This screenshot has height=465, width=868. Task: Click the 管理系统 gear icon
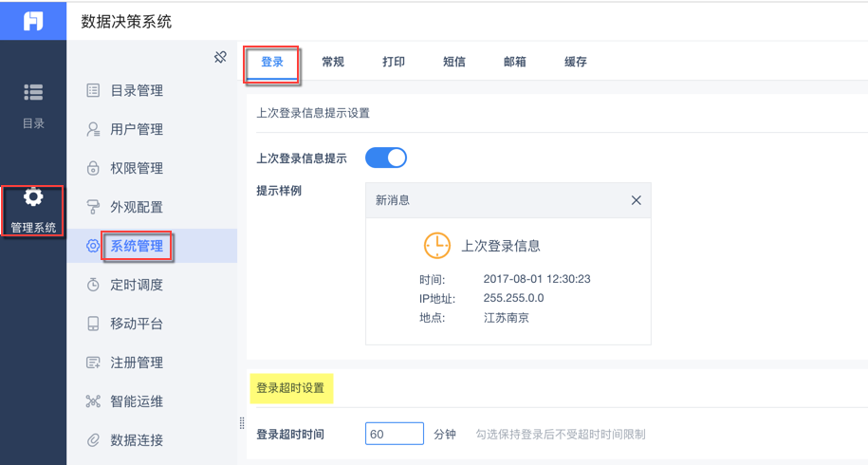coord(33,197)
